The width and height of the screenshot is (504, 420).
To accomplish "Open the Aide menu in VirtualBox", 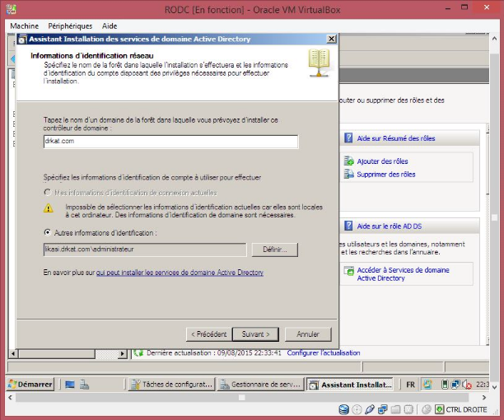I will [x=109, y=26].
